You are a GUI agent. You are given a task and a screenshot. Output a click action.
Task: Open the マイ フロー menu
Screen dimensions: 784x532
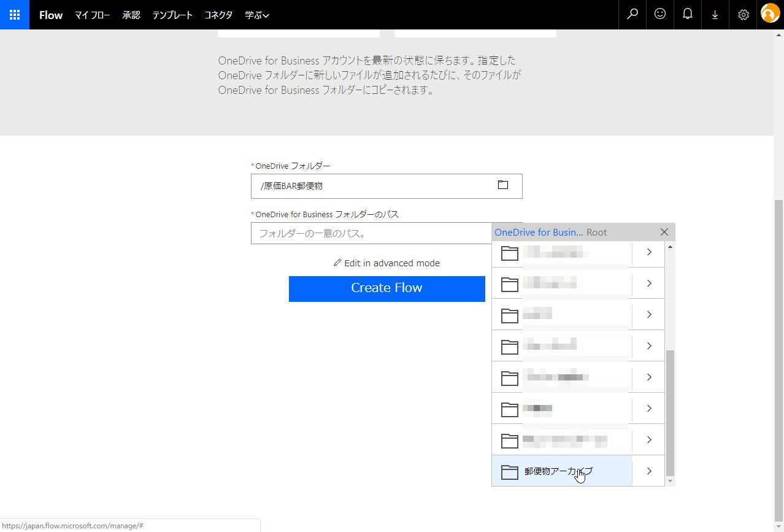(x=92, y=15)
